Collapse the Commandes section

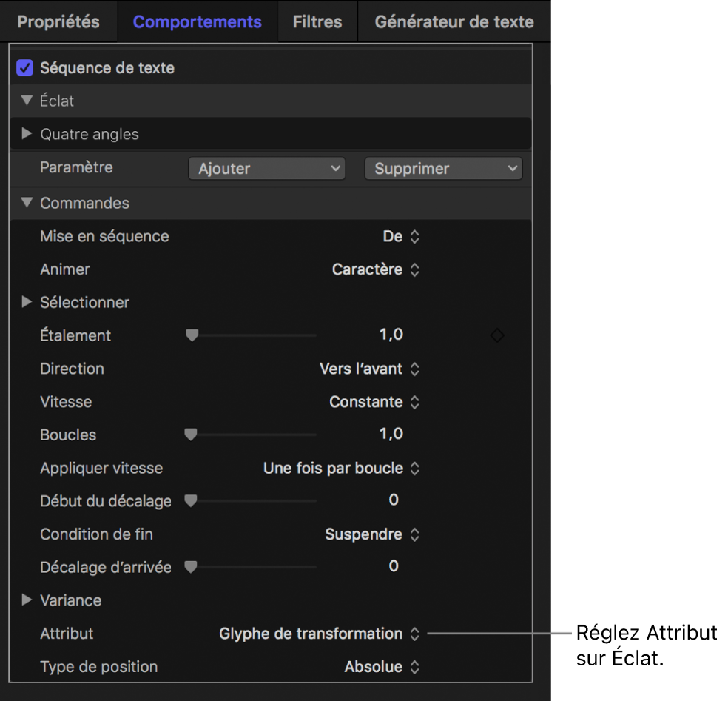coord(27,203)
